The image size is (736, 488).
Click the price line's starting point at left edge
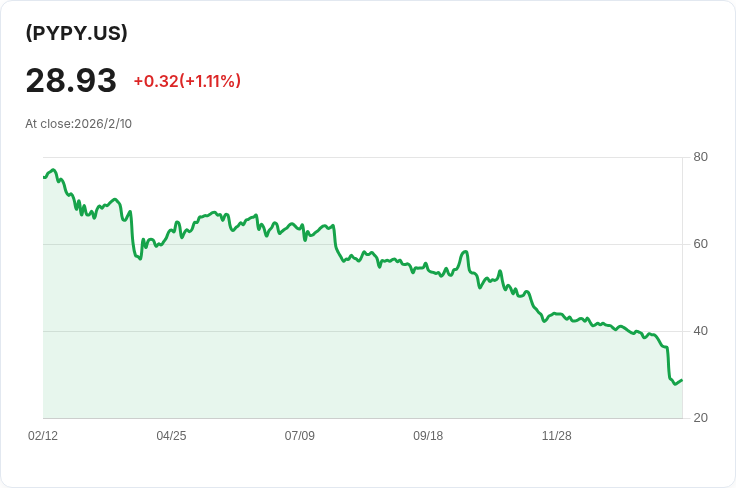click(x=44, y=177)
